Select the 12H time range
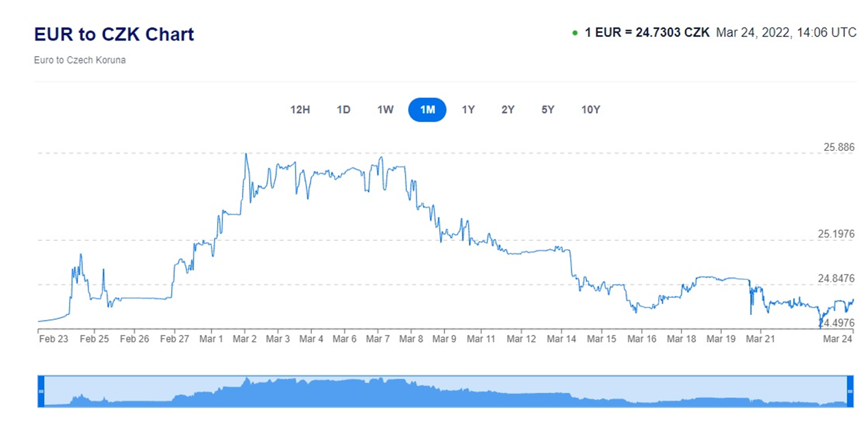This screenshot has width=868, height=431. click(x=300, y=110)
